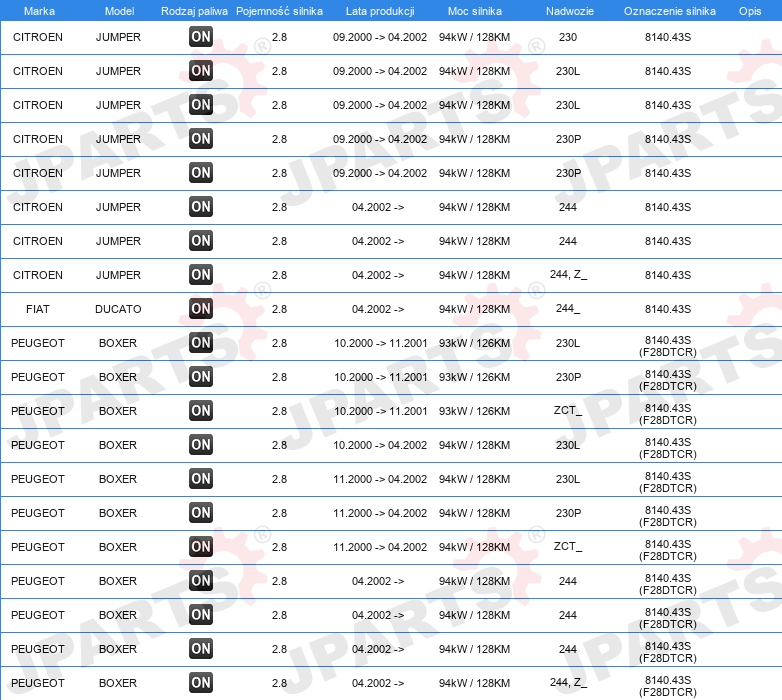Click the body code 244_ in the Fiat row
This screenshot has height=700, width=782.
coord(568,309)
